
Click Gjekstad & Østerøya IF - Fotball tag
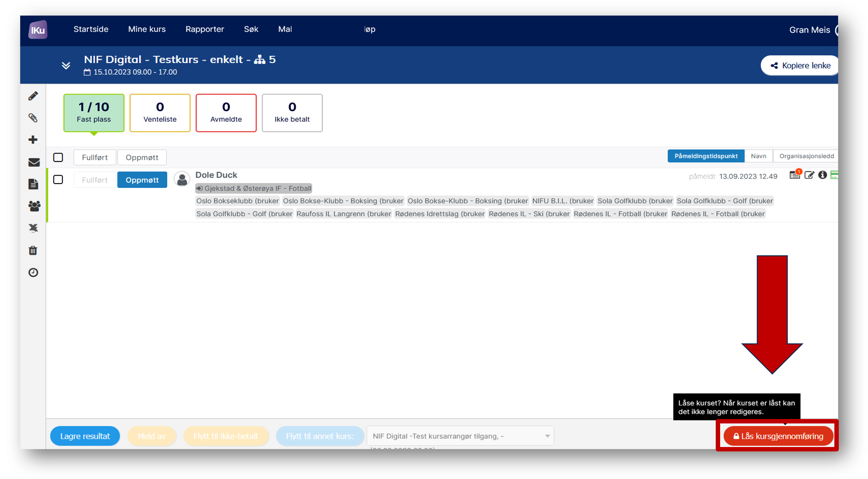click(x=254, y=188)
